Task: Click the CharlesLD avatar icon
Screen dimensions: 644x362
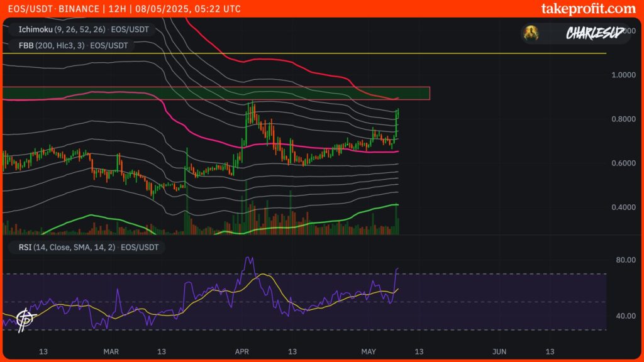Action: 532,33
